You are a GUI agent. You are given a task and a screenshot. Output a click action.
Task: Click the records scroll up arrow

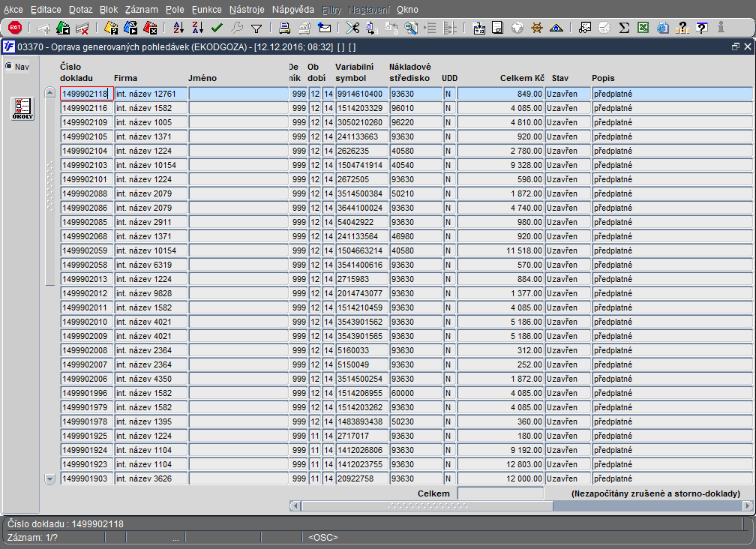pos(50,92)
